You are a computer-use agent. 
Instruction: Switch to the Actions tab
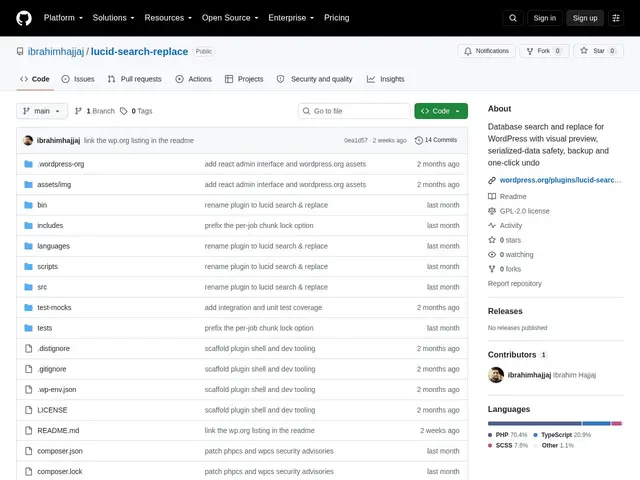[x=193, y=79]
